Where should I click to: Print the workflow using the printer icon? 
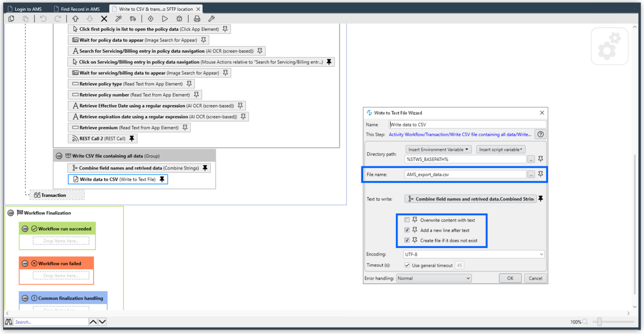pyautogui.click(x=197, y=19)
